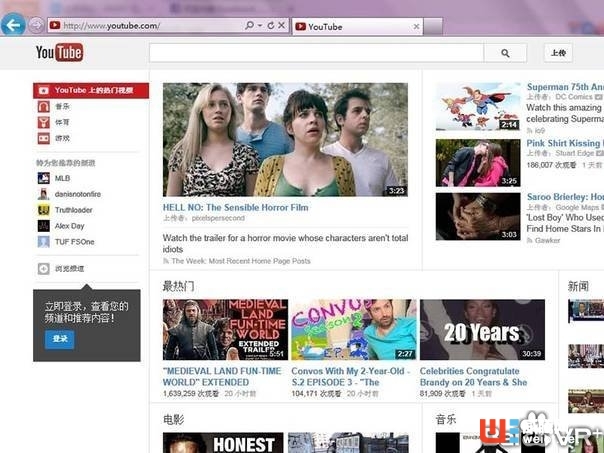604x453 pixels.
Task: Click the news section heading
Action: [x=578, y=286]
